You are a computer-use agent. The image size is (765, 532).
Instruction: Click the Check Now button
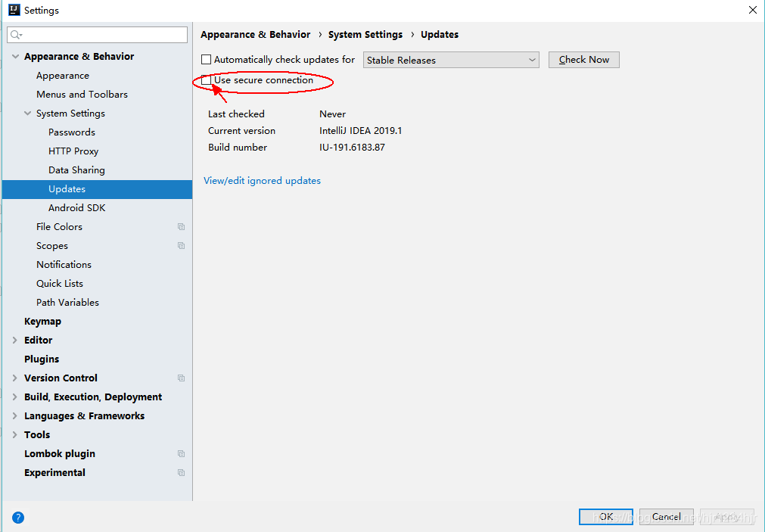pos(584,60)
